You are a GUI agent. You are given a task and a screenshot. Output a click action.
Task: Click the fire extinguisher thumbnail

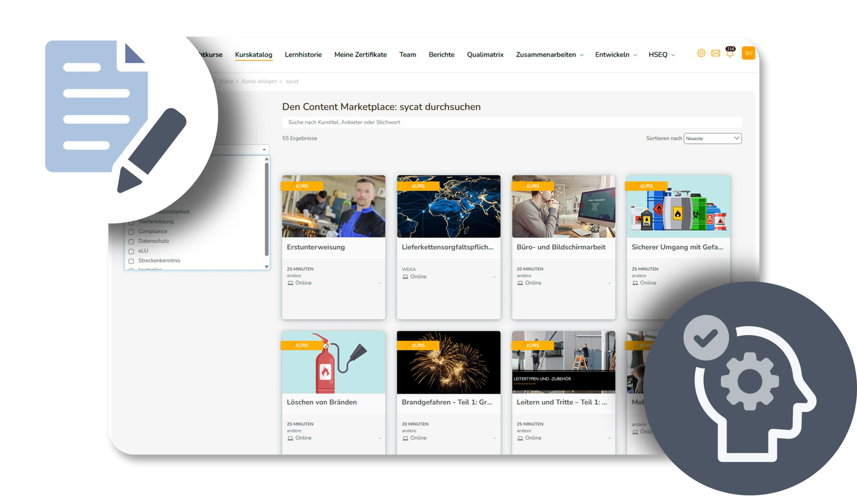[x=333, y=362]
